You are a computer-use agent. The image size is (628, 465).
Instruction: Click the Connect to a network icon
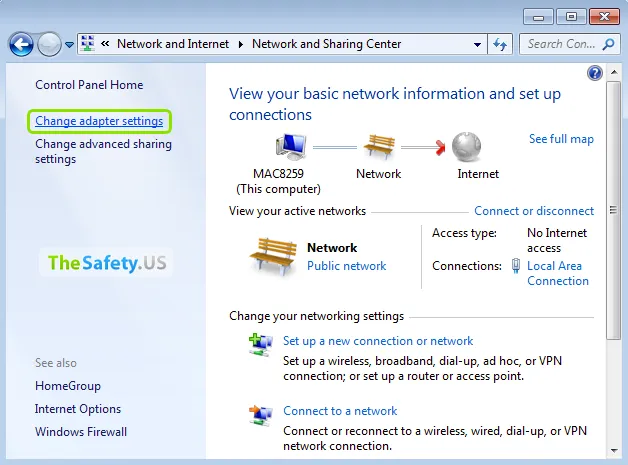261,415
